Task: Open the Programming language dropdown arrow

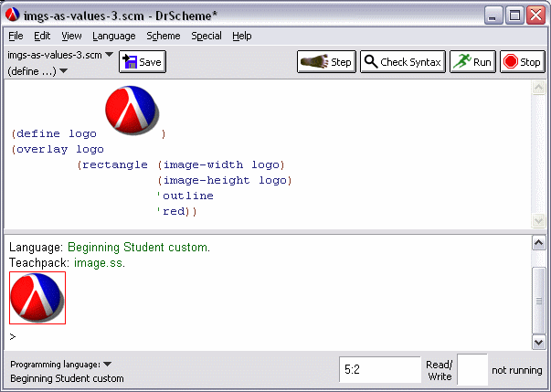Action: click(108, 365)
